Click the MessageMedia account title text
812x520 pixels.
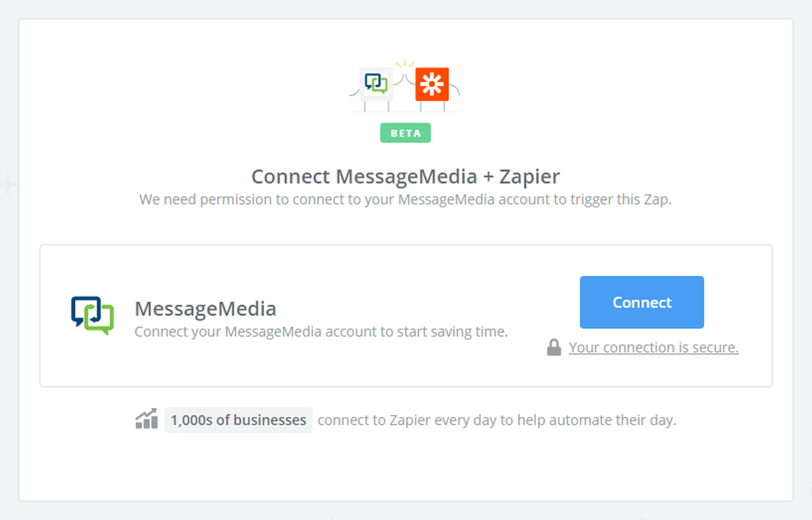click(205, 309)
